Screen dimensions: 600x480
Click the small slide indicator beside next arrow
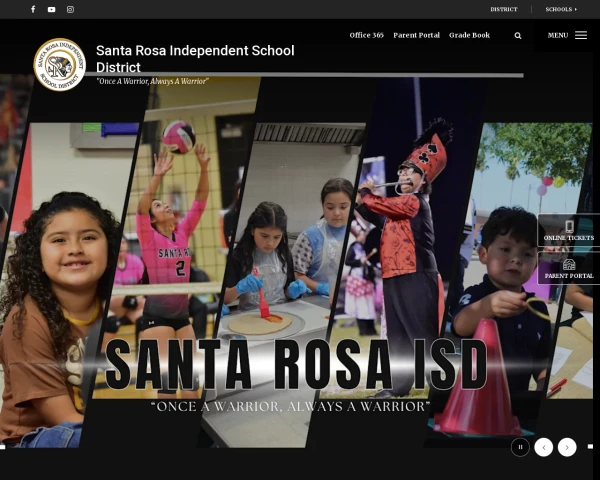tap(590, 446)
